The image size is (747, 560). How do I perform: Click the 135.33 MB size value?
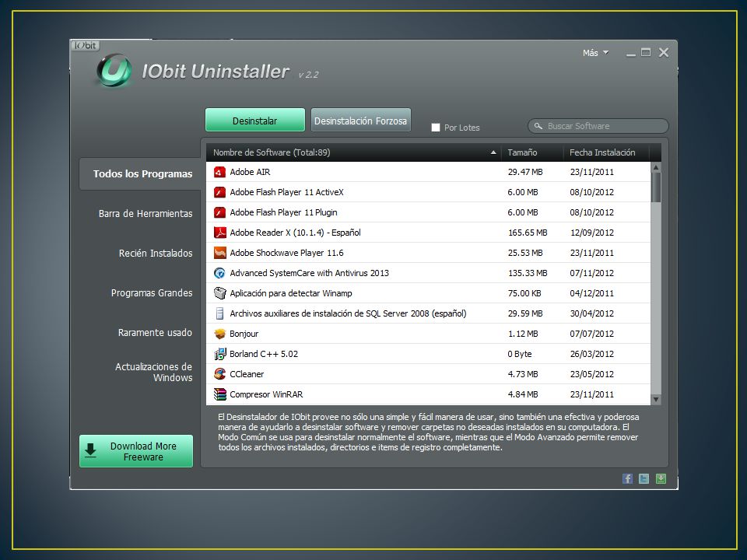[x=528, y=273]
